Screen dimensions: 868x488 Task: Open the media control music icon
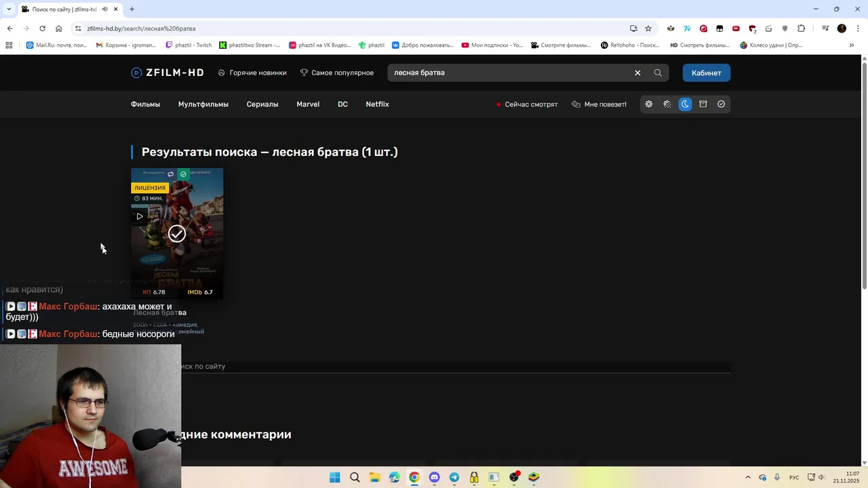[825, 28]
